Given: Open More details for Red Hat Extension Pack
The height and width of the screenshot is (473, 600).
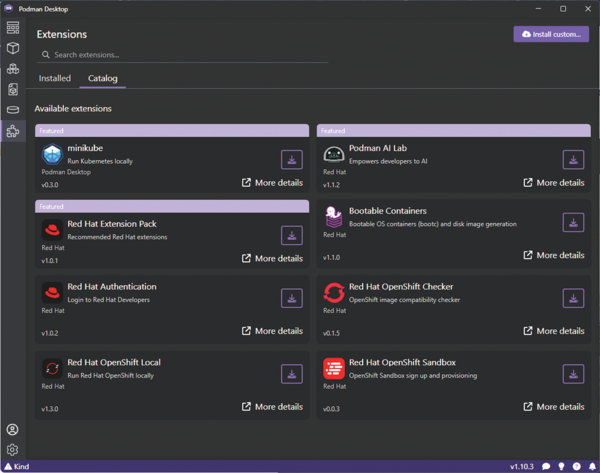Looking at the screenshot, I should [272, 258].
